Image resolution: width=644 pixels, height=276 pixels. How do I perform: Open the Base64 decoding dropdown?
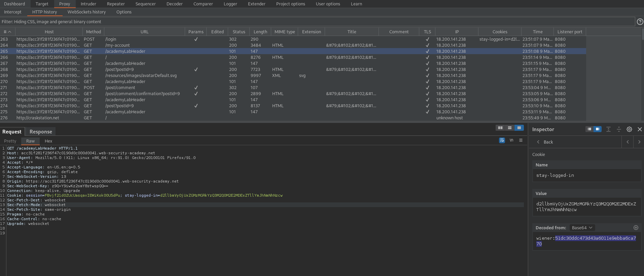(582, 228)
